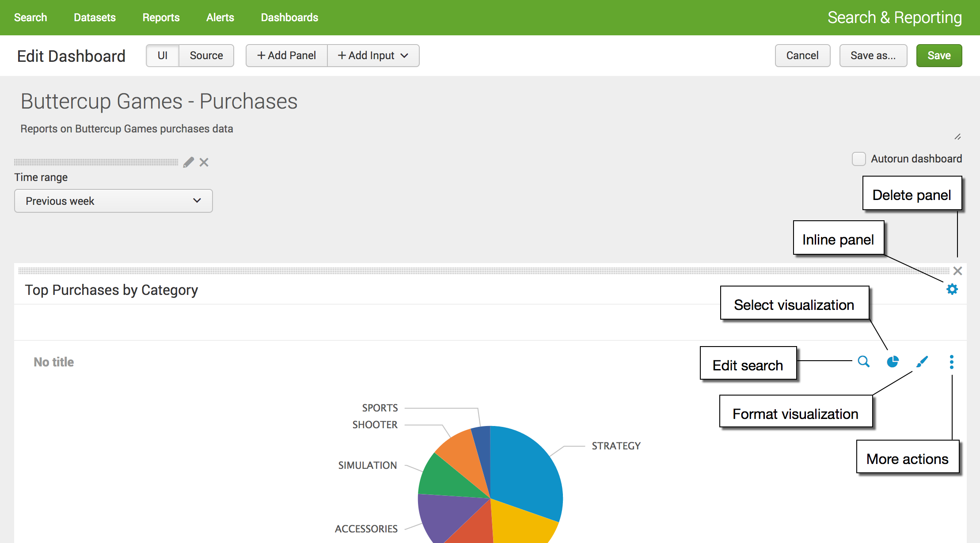Click the Save as... button
Image resolution: width=980 pixels, height=543 pixels.
[x=873, y=55]
